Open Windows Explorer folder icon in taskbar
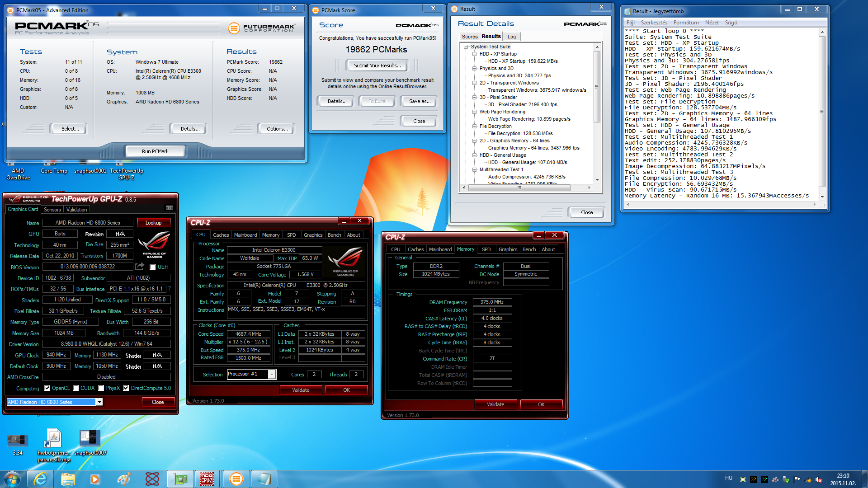The height and width of the screenshot is (488, 868). (x=68, y=479)
